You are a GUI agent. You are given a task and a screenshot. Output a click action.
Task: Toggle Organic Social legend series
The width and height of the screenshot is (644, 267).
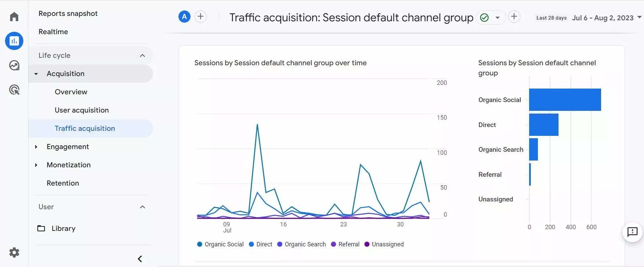click(x=220, y=244)
